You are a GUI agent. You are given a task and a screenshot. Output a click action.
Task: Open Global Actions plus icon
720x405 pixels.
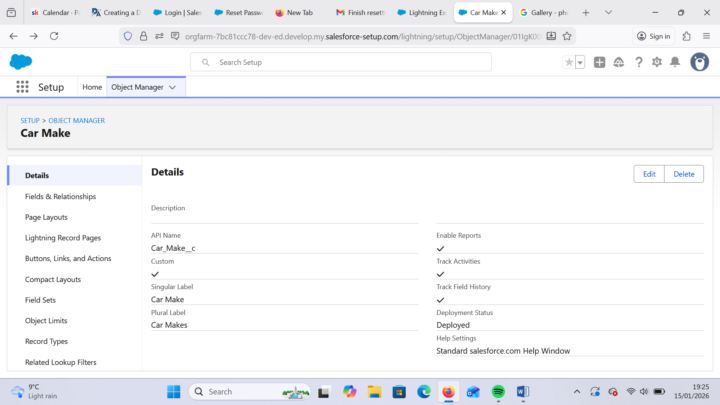[x=599, y=62]
